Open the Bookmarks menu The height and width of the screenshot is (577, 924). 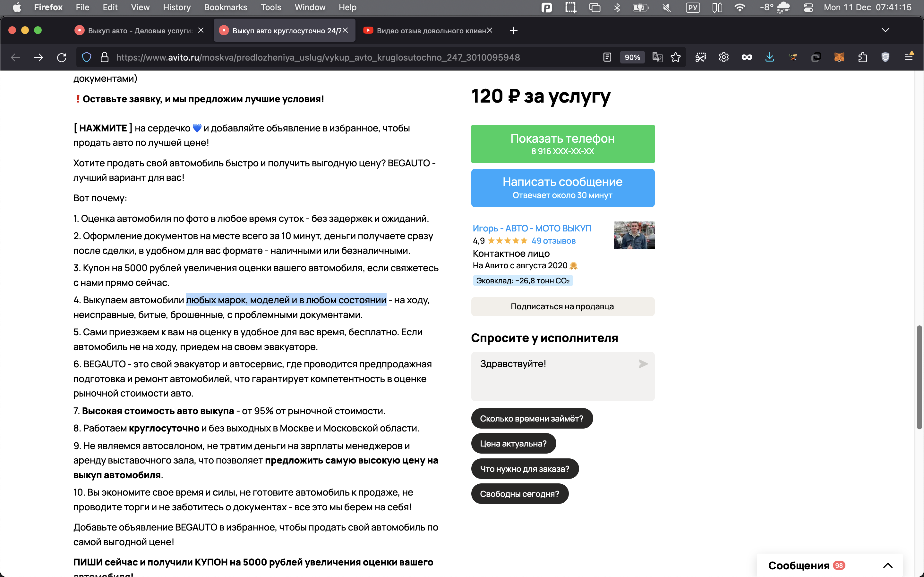[225, 7]
